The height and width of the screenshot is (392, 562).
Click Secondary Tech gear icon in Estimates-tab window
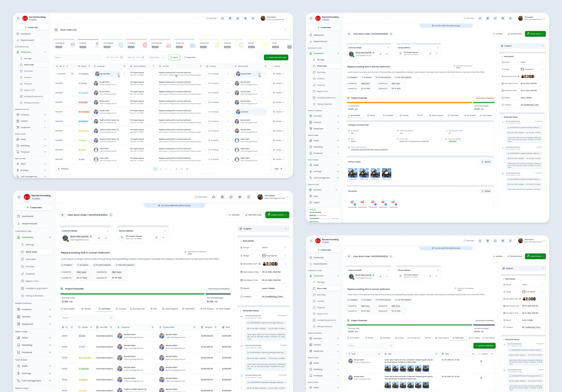259,264
